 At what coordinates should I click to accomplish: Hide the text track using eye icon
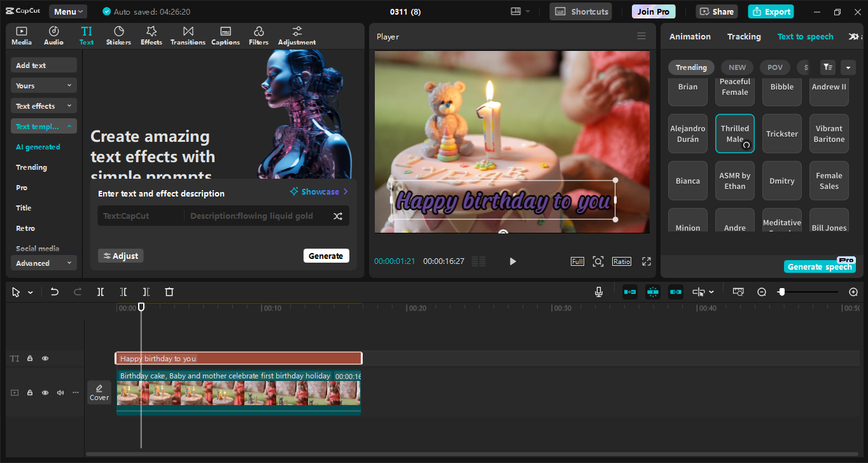(45, 359)
